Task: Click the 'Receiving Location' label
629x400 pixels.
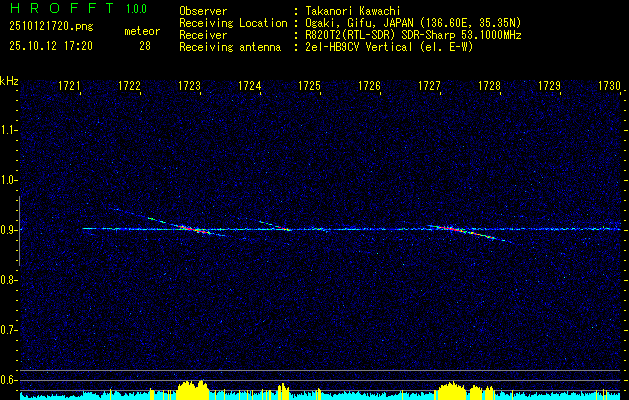Action: coord(233,23)
